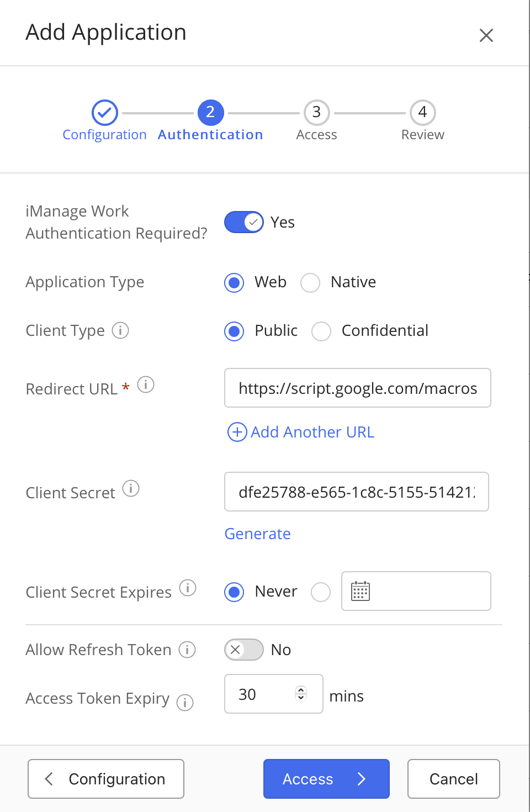The height and width of the screenshot is (812, 530).
Task: Choose Confidential client type
Action: (x=321, y=331)
